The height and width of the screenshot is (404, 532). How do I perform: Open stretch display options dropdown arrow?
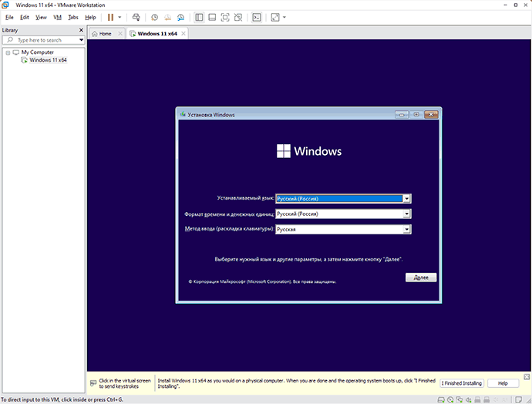[285, 17]
